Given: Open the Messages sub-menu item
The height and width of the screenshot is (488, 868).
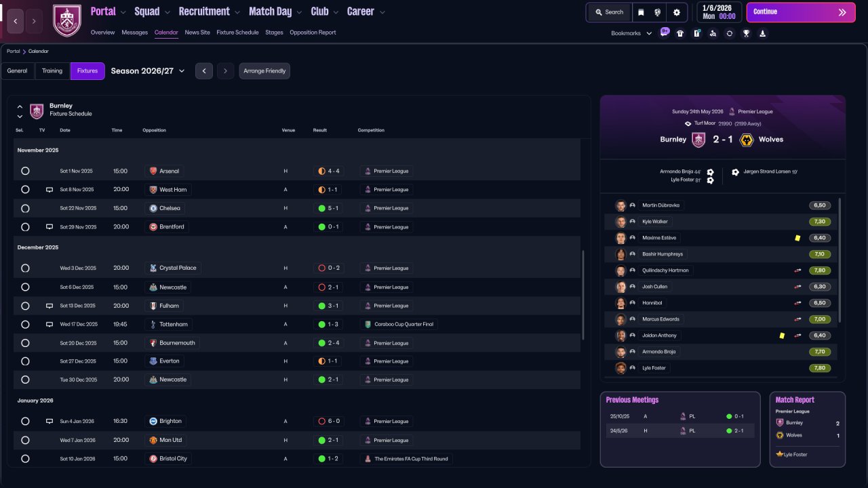Looking at the screenshot, I should pos(134,33).
